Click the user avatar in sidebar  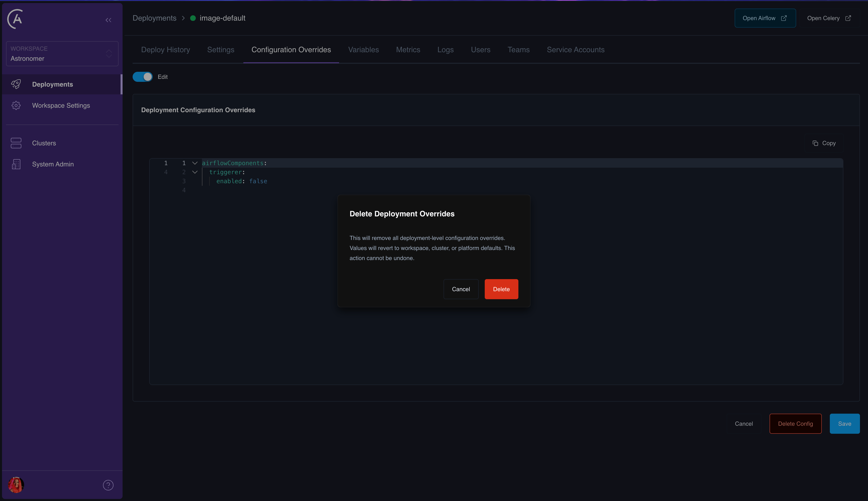click(16, 485)
